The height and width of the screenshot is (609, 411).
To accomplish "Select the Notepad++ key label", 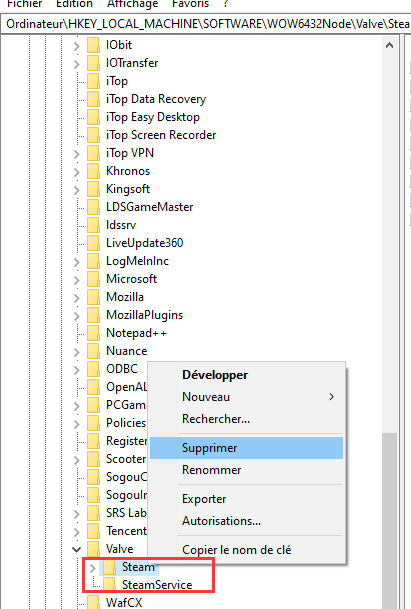I will 136,333.
